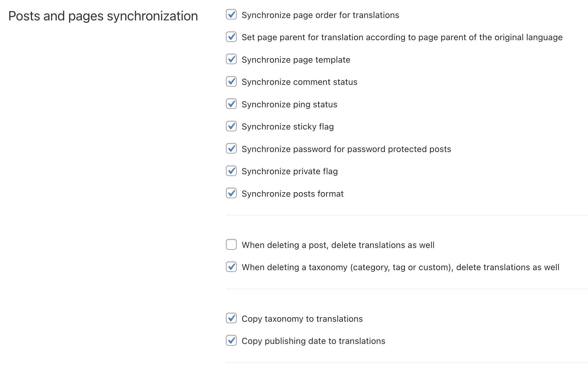The height and width of the screenshot is (385, 588).
Task: Click the Copy taxonomy to translations label
Action: coord(302,319)
